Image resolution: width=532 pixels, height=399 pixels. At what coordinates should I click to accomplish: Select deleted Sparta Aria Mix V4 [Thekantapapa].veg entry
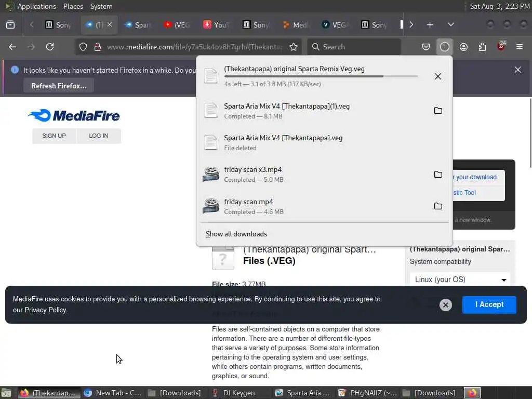tap(324, 142)
